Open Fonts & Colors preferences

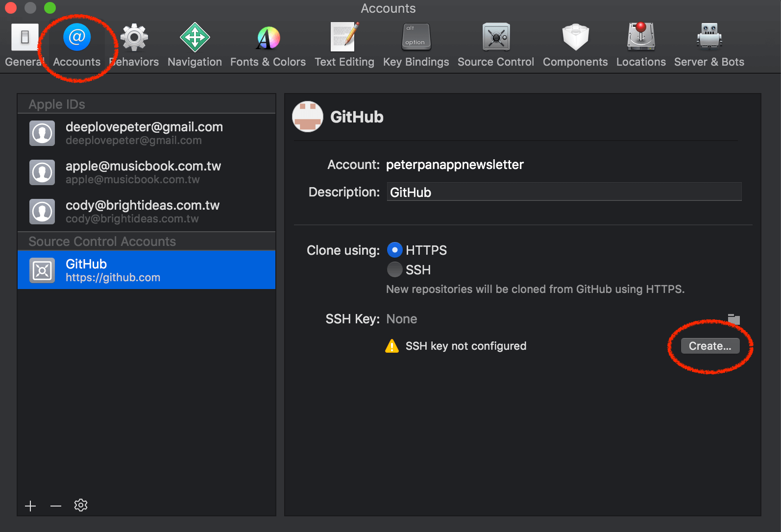[x=268, y=45]
